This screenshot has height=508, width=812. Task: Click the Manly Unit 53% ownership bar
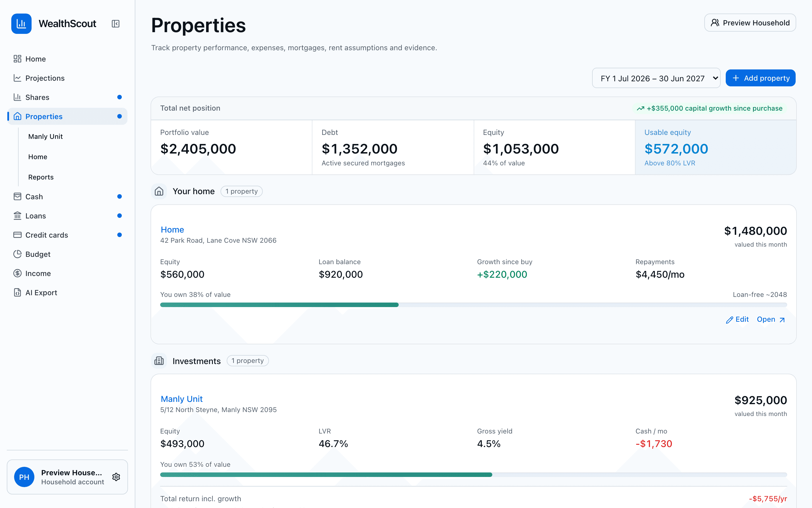pos(473,475)
